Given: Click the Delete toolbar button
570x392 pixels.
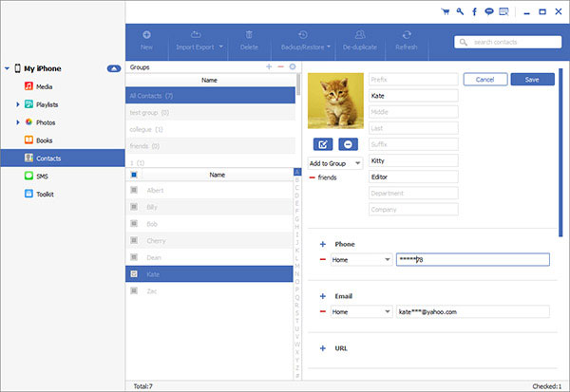Looking at the screenshot, I should [x=249, y=41].
